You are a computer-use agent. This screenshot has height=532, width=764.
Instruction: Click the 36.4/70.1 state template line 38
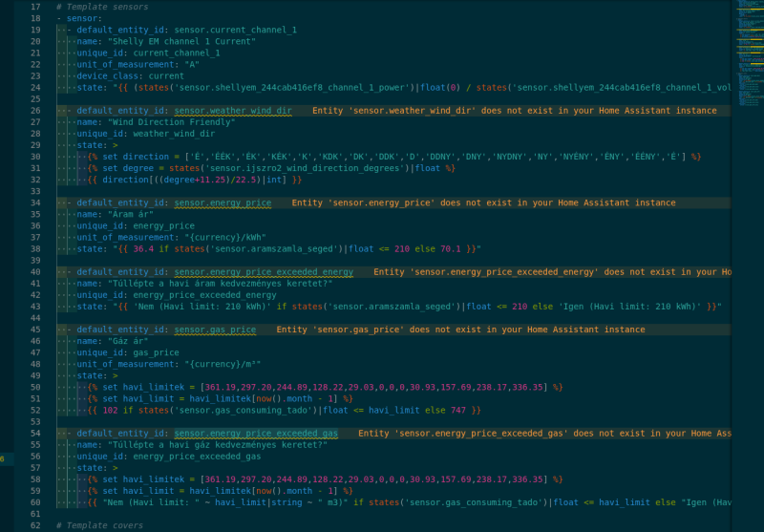click(279, 249)
